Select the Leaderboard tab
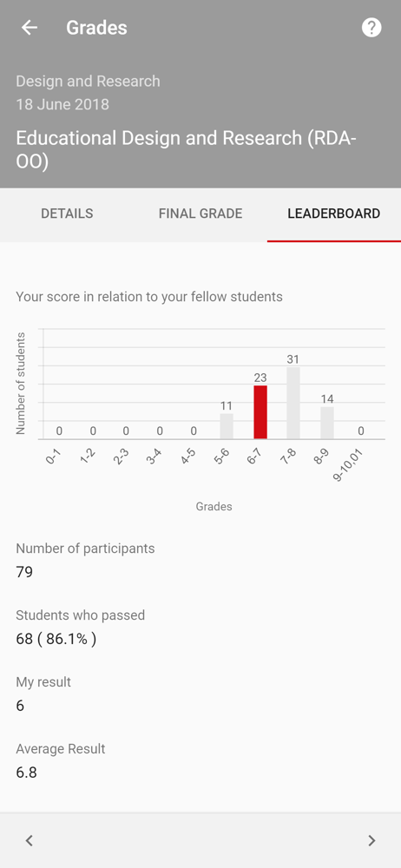This screenshot has height=868, width=401. [334, 214]
